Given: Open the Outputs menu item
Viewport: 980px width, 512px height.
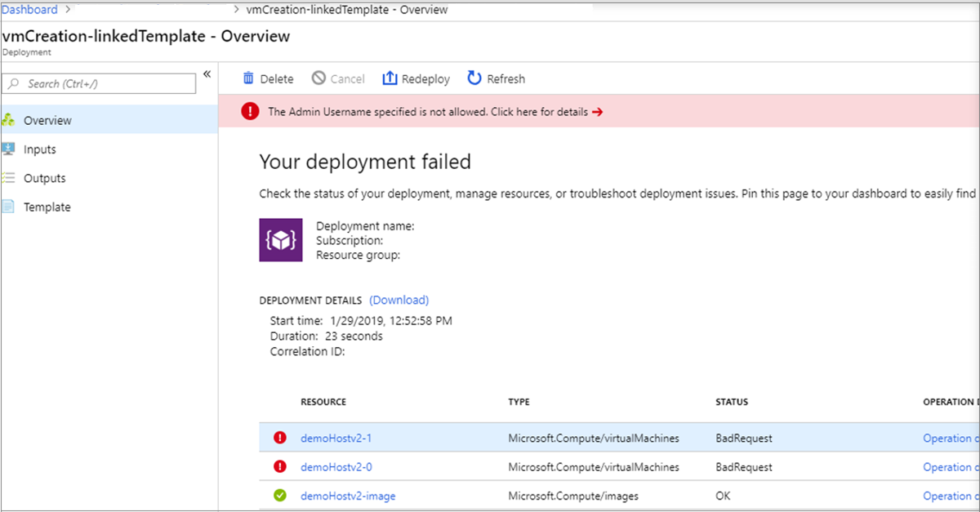Looking at the screenshot, I should coord(109,178).
